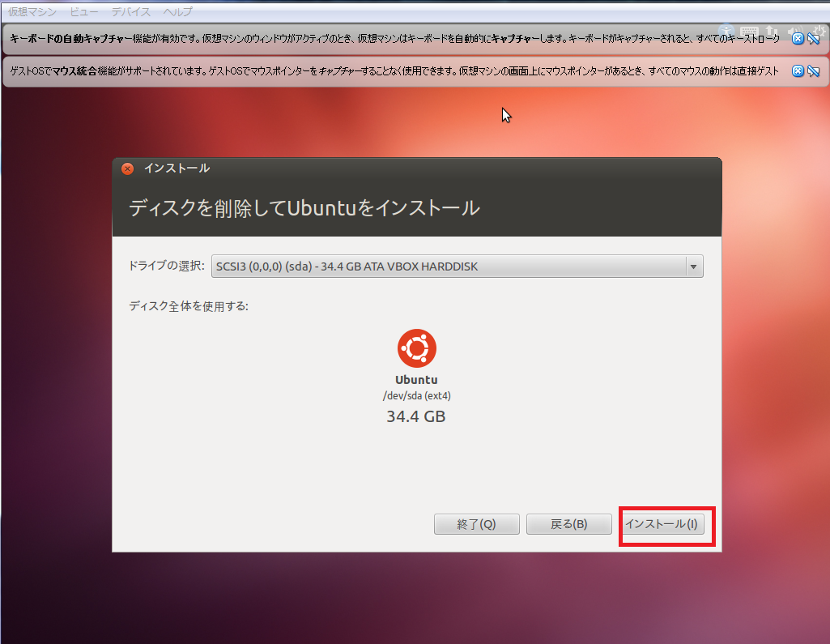Open the 仮想マシン menu
This screenshot has height=644, width=830.
click(x=32, y=12)
